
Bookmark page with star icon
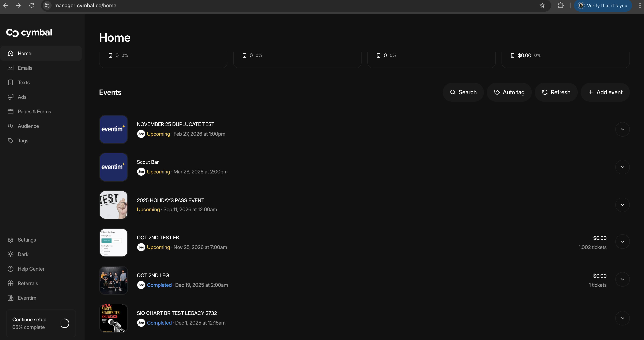[542, 5]
